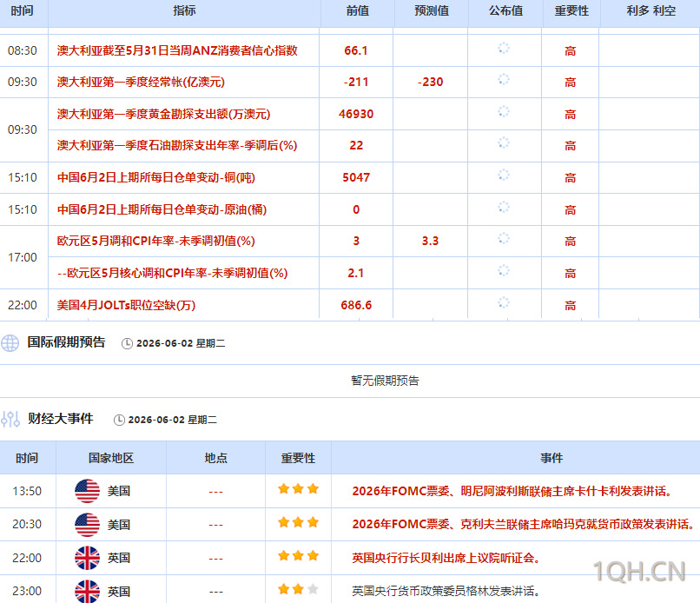Click the 23:00 time cell

27,591
